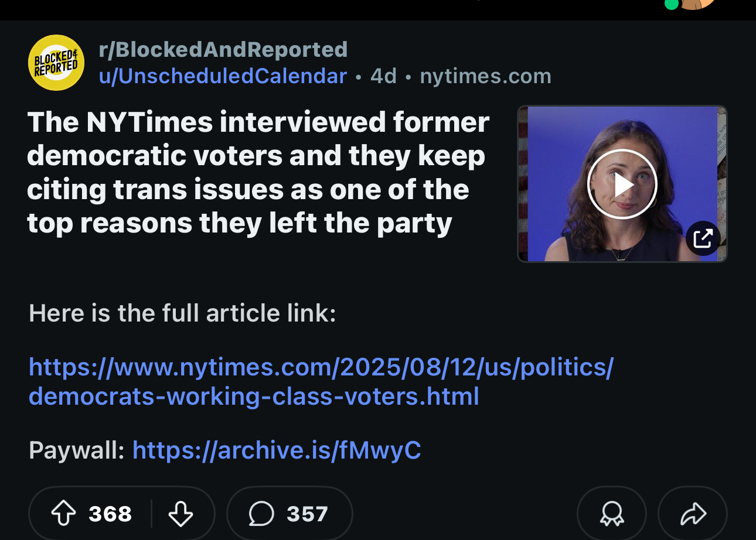
Task: Downvote this post with the down arrow
Action: (x=181, y=514)
